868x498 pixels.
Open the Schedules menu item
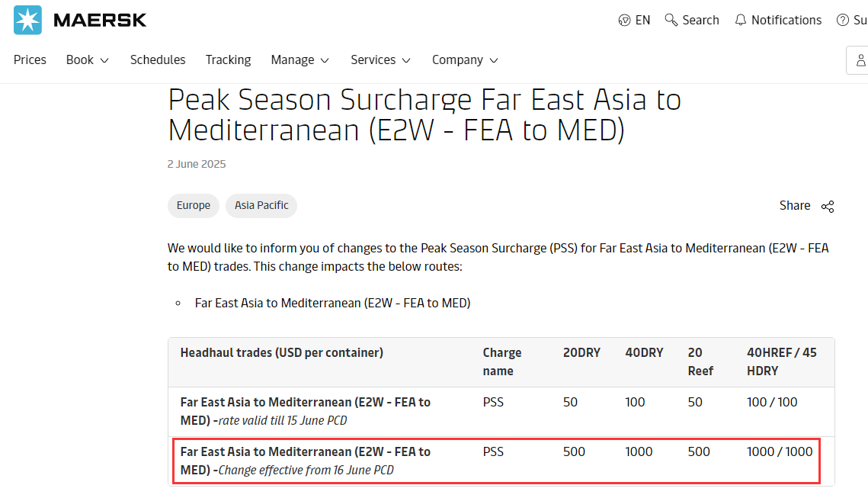(158, 59)
